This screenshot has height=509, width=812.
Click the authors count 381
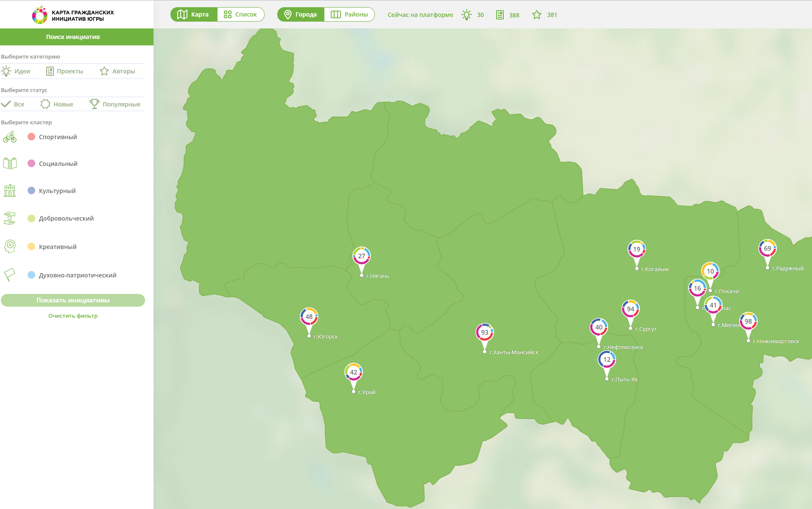(x=552, y=15)
